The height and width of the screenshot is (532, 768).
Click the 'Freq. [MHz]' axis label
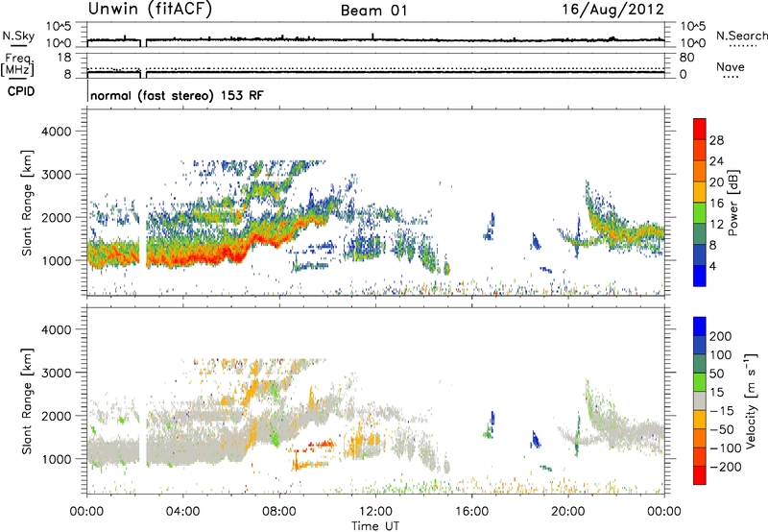[x=18, y=65]
